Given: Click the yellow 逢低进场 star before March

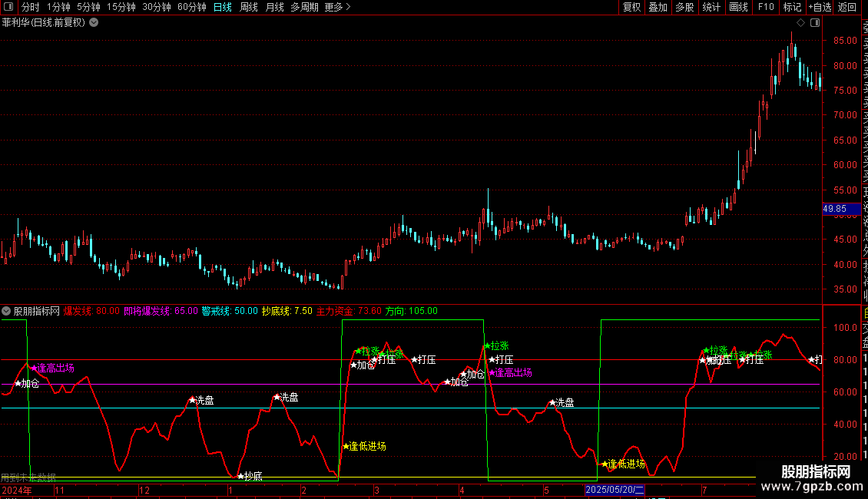Looking at the screenshot, I should [x=364, y=446].
